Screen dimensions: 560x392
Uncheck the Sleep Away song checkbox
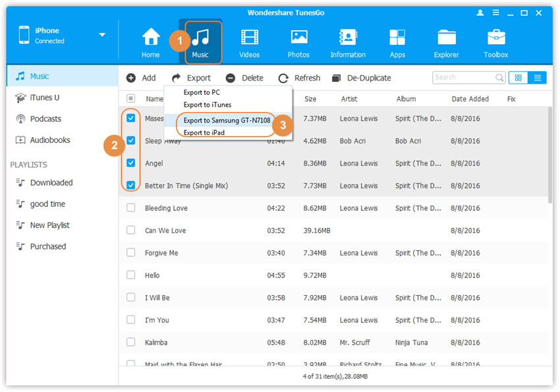click(130, 140)
